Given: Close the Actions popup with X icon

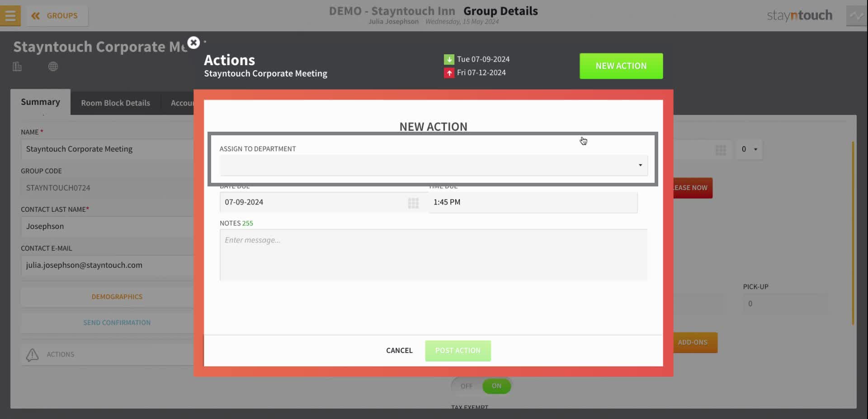Looking at the screenshot, I should coord(193,43).
